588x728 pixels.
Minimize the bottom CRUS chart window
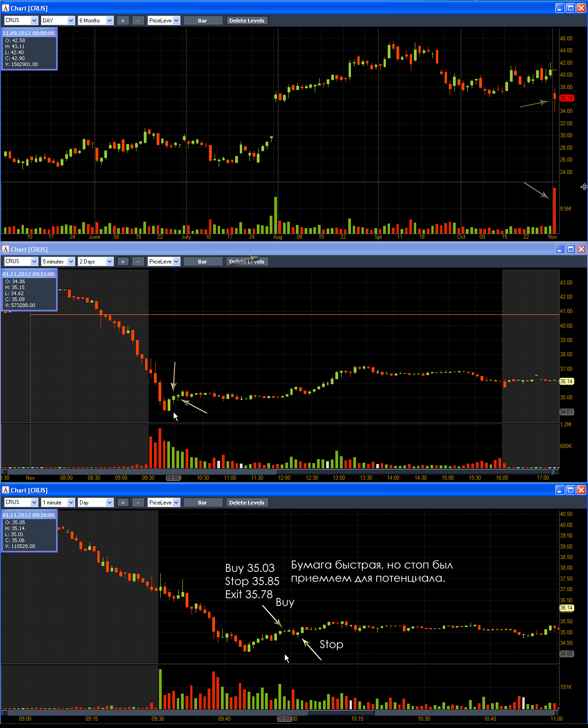tap(560, 490)
